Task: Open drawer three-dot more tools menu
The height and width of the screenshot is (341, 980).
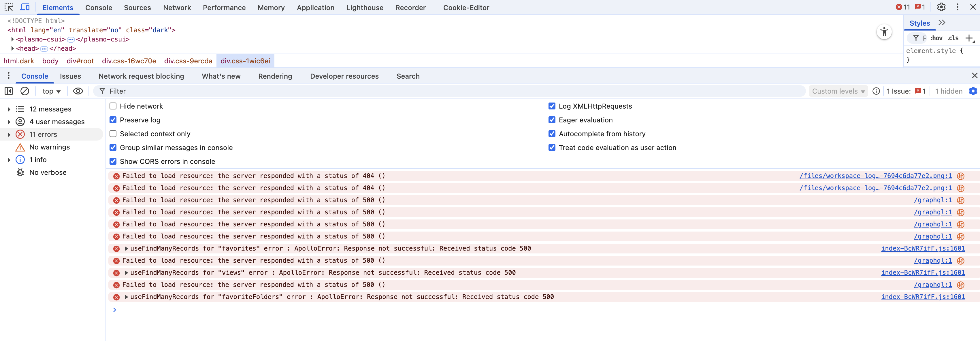Action: (8, 76)
